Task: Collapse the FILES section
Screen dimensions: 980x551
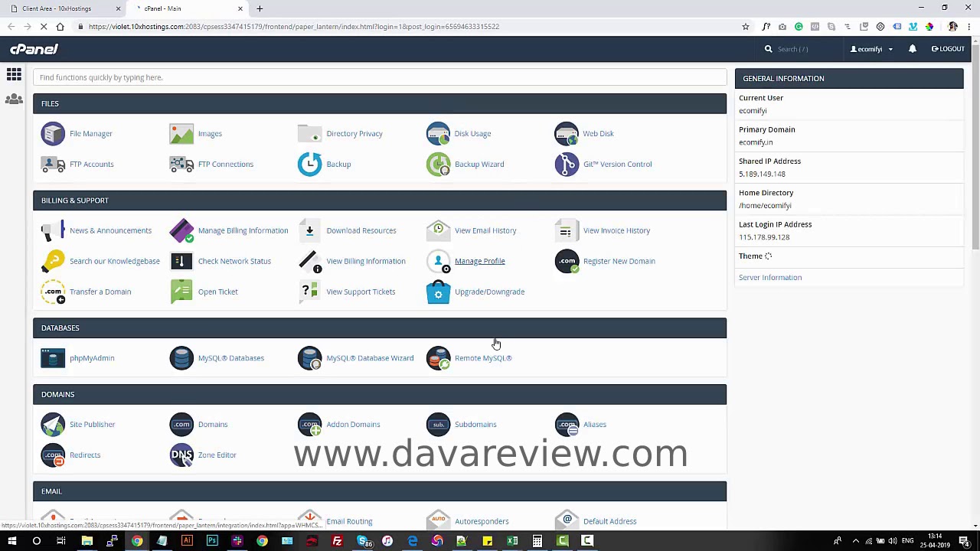Action: tap(380, 103)
